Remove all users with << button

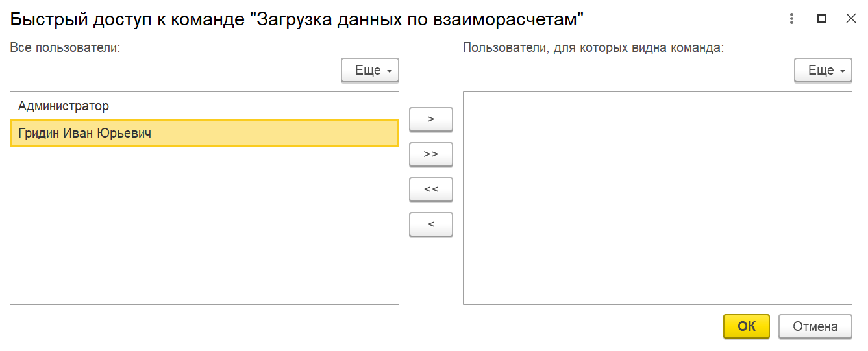[431, 189]
